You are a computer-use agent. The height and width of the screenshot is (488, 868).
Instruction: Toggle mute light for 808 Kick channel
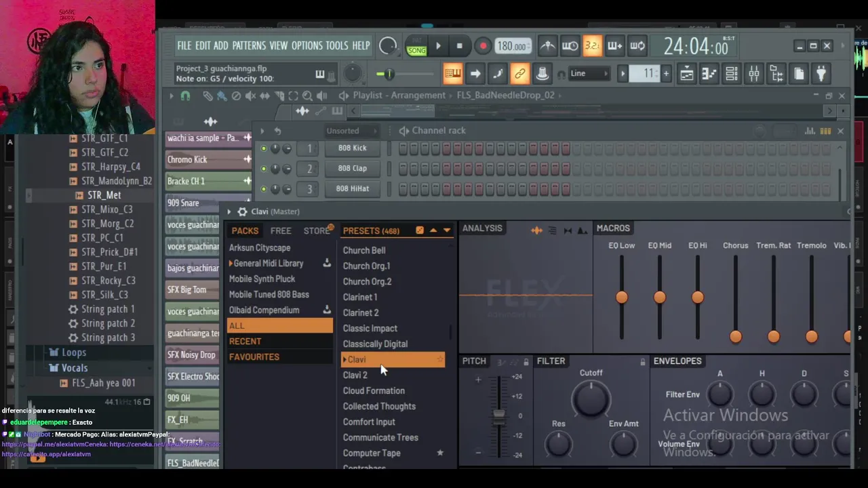(264, 148)
